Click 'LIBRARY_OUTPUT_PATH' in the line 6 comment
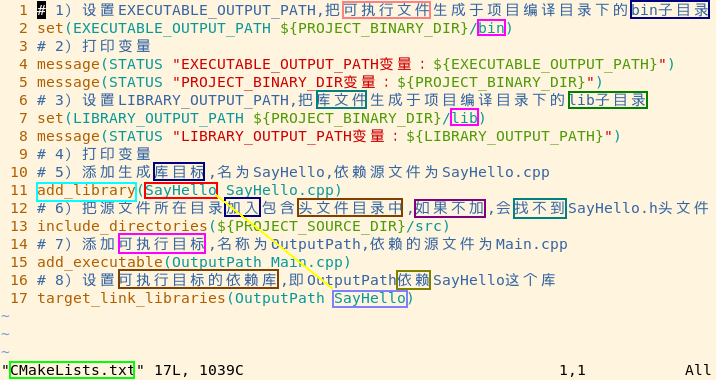 point(204,100)
